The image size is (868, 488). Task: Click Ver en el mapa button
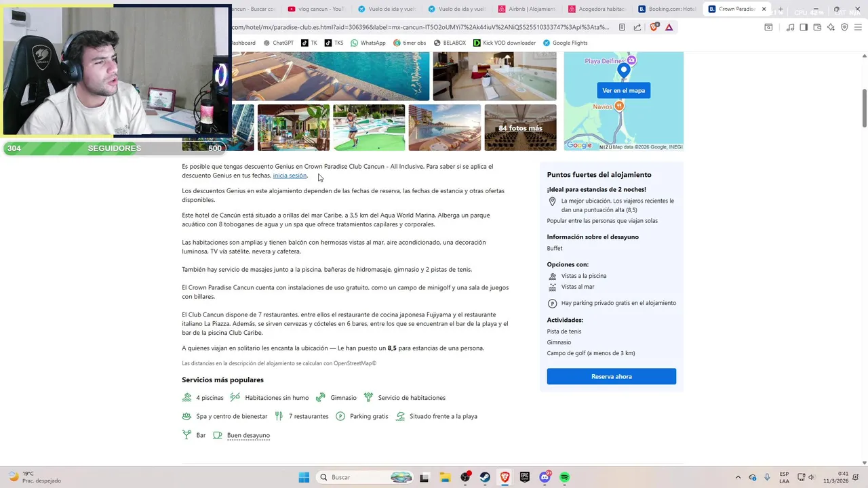pos(623,90)
